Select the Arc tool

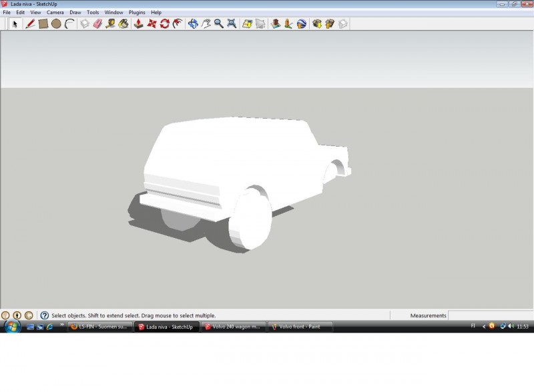coord(69,24)
